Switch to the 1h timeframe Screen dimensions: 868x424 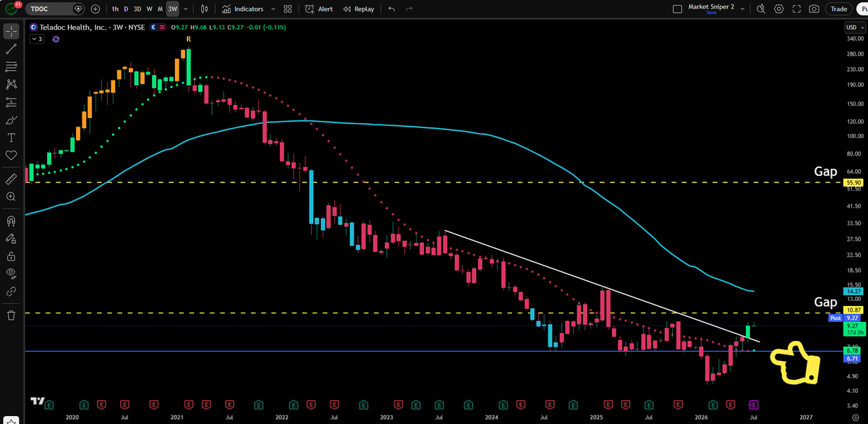[115, 9]
